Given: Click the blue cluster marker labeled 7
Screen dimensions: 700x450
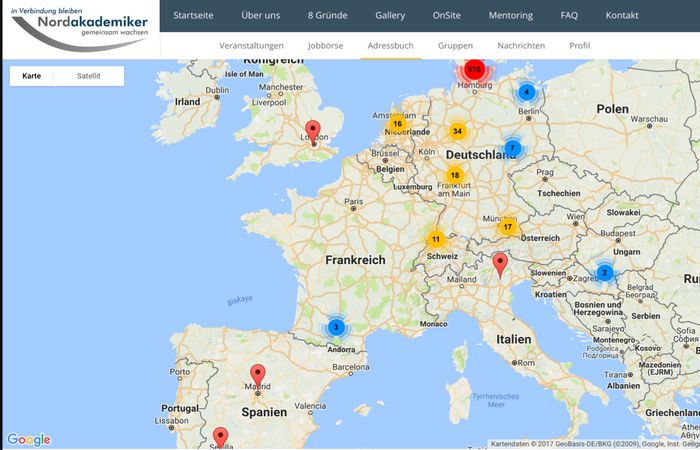Looking at the screenshot, I should pos(512,148).
